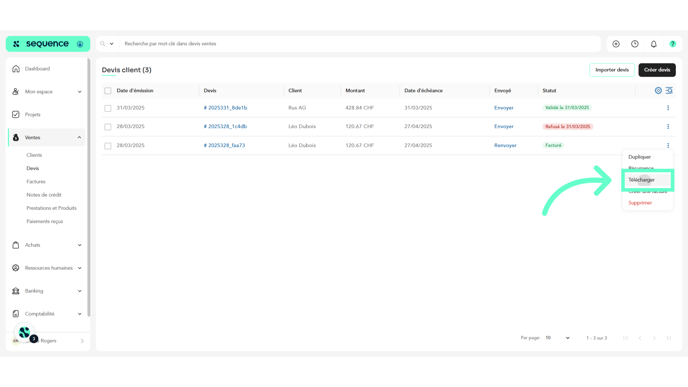Expand the Achats chevron
Viewport: 688px width, 387px height.
tap(79, 245)
